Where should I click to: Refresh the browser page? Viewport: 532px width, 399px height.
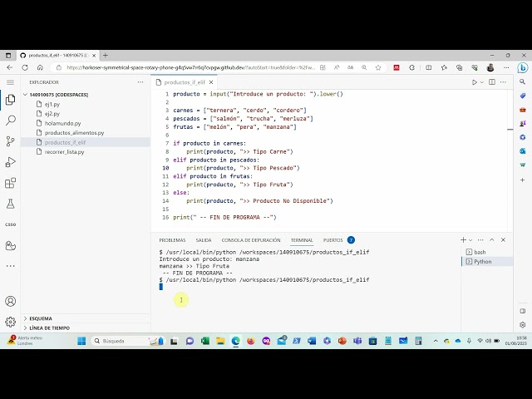[25, 67]
